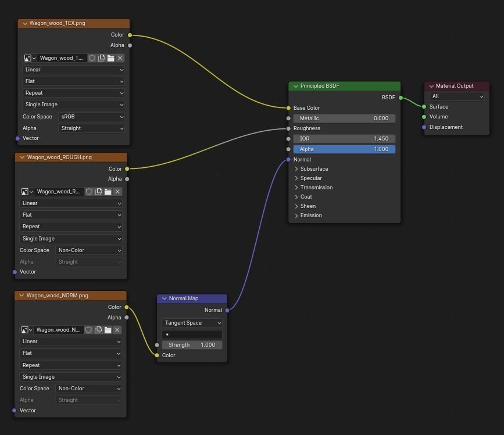Unlink image X icon on Wagon_wood_NORM node
This screenshot has width=504, height=435.
[117, 330]
